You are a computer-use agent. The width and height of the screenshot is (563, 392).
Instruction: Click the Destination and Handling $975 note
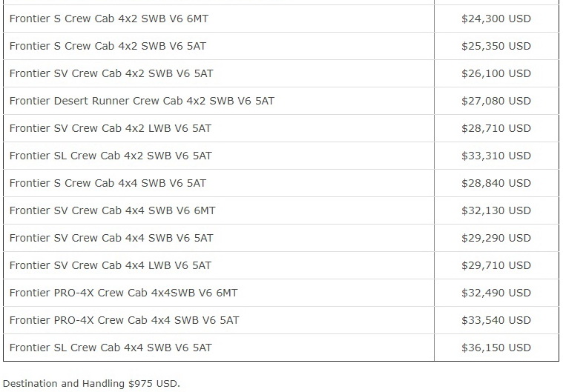(x=91, y=384)
